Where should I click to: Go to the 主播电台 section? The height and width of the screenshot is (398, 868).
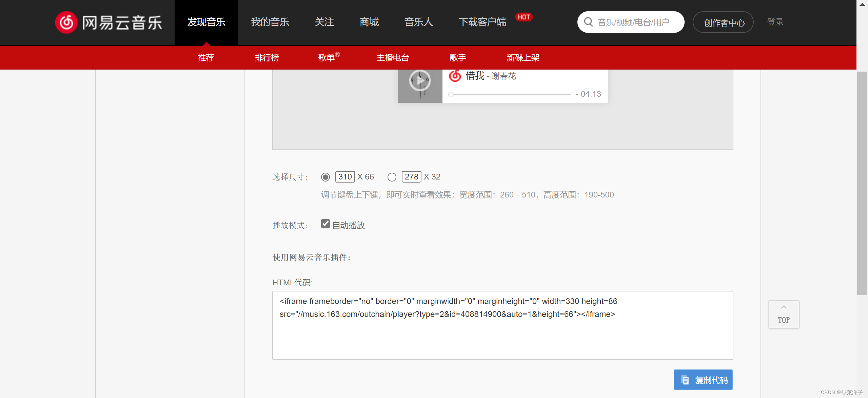point(393,58)
